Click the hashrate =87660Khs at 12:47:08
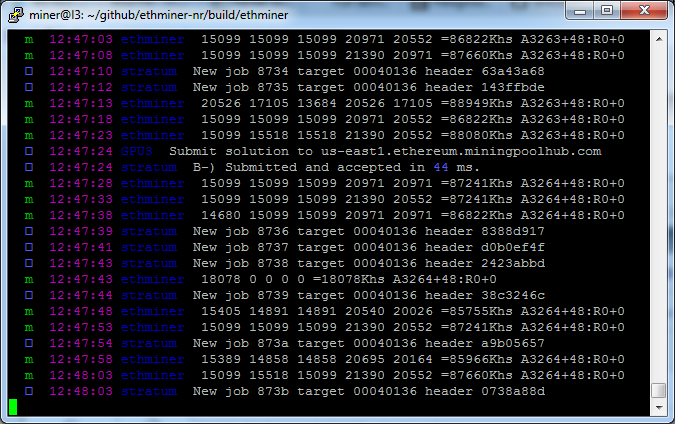Viewport: 675px width, 424px height. coord(477,55)
